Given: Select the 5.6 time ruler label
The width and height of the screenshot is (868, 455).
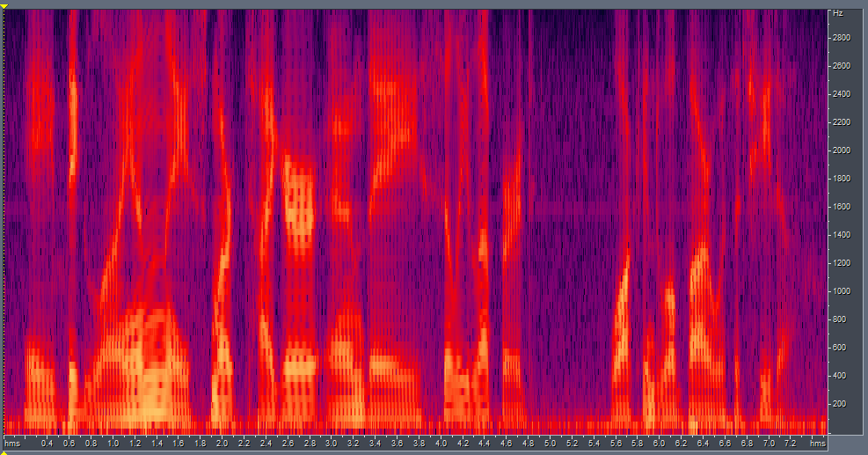Looking at the screenshot, I should 615,444.
